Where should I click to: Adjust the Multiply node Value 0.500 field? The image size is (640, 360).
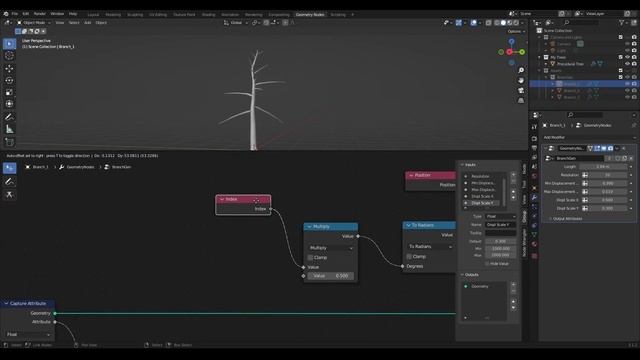pyautogui.click(x=331, y=276)
